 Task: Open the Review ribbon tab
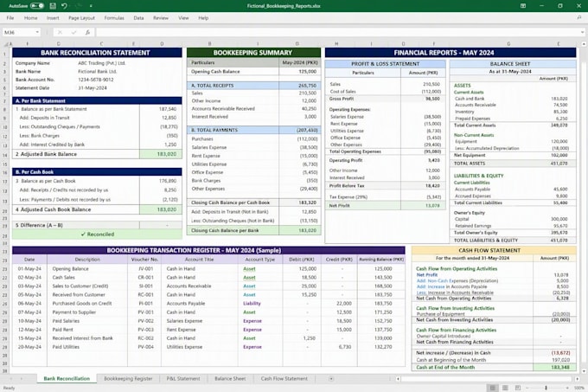[161, 18]
